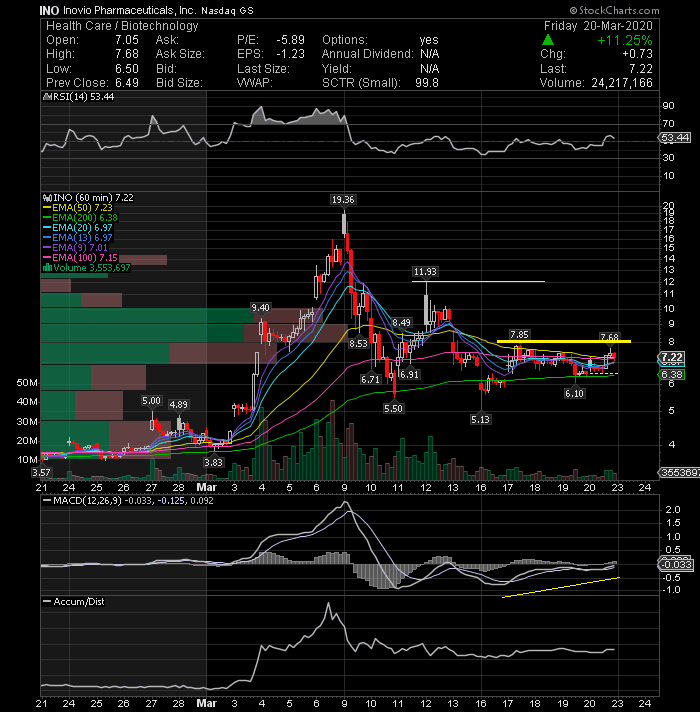
Task: Click the +11.25% percent change value
Action: tap(625, 40)
